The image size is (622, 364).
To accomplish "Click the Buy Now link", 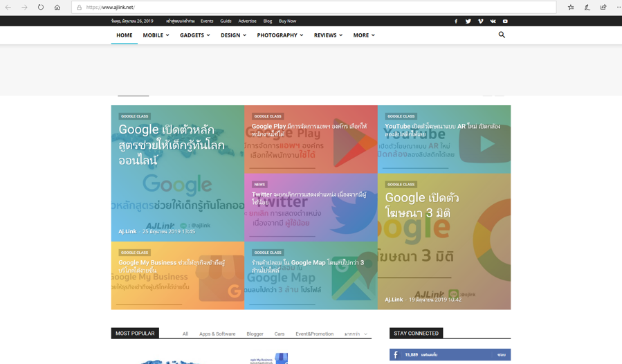I will tap(287, 21).
